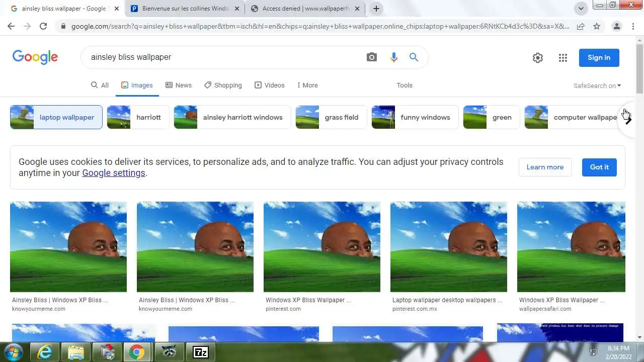Image resolution: width=644 pixels, height=362 pixels.
Task: Open the Google settings link
Action: tap(114, 173)
